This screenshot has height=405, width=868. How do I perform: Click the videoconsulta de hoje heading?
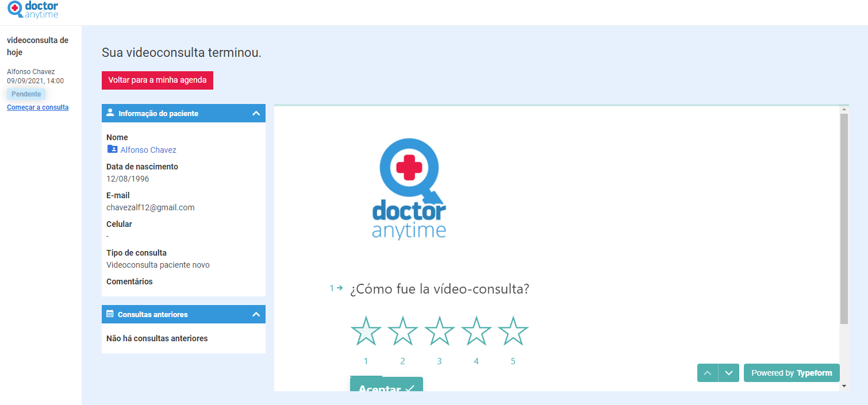37,46
